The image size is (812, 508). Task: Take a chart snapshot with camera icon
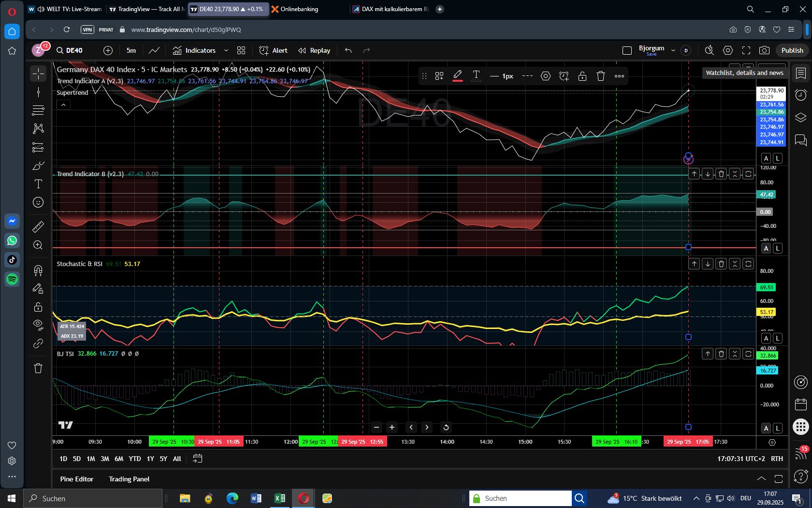click(x=764, y=50)
